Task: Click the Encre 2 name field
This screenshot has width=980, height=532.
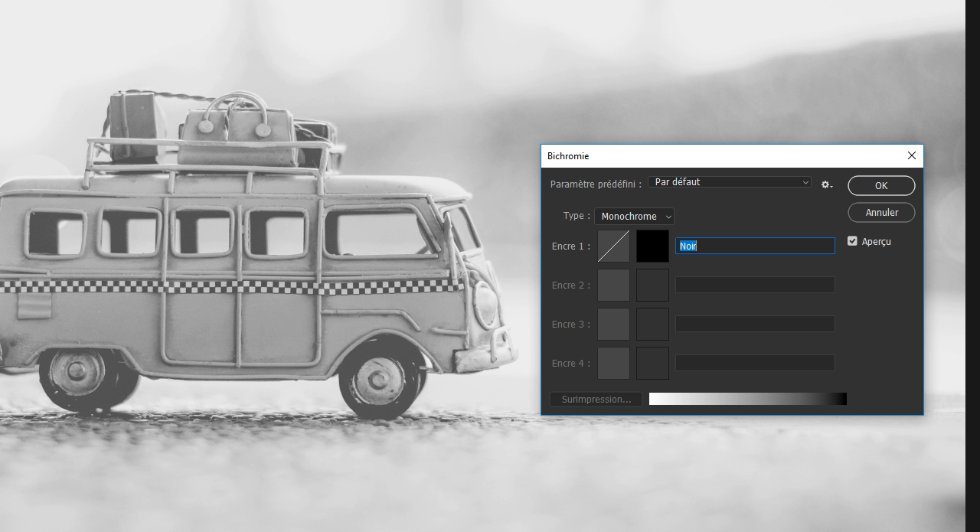Action: [x=755, y=285]
